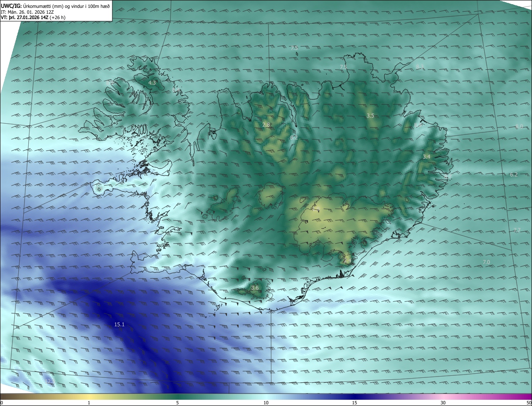Click the 8.3 value off the northeast coast
Image resolution: width=532 pixels, height=406 pixels.
click(419, 66)
